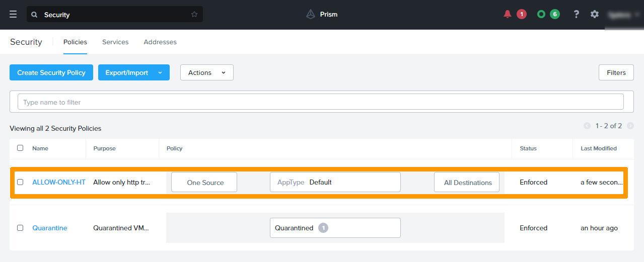Click the One Source box

204,182
